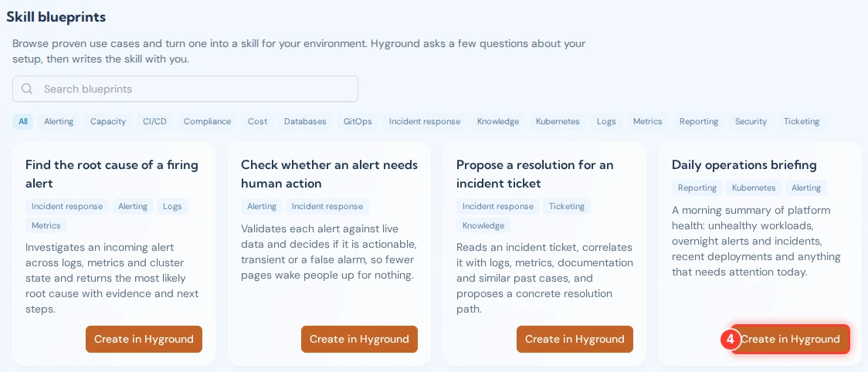The width and height of the screenshot is (868, 372).
Task: Click Alerting tag on Daily operations card
Action: (x=806, y=188)
